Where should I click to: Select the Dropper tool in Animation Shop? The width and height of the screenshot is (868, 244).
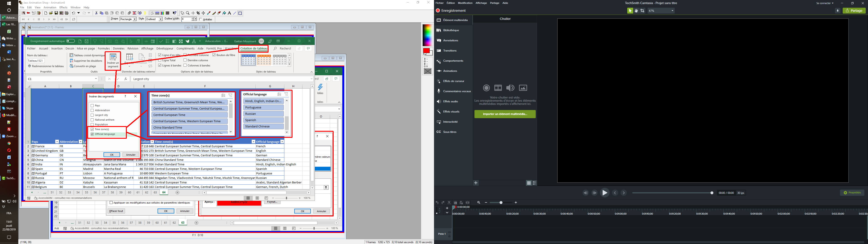pos(209,13)
